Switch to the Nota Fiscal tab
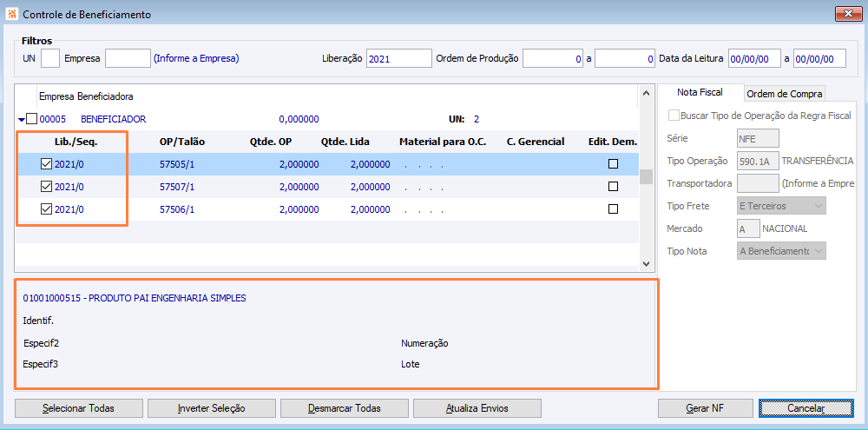Screen dimensions: 868x430 [700, 93]
